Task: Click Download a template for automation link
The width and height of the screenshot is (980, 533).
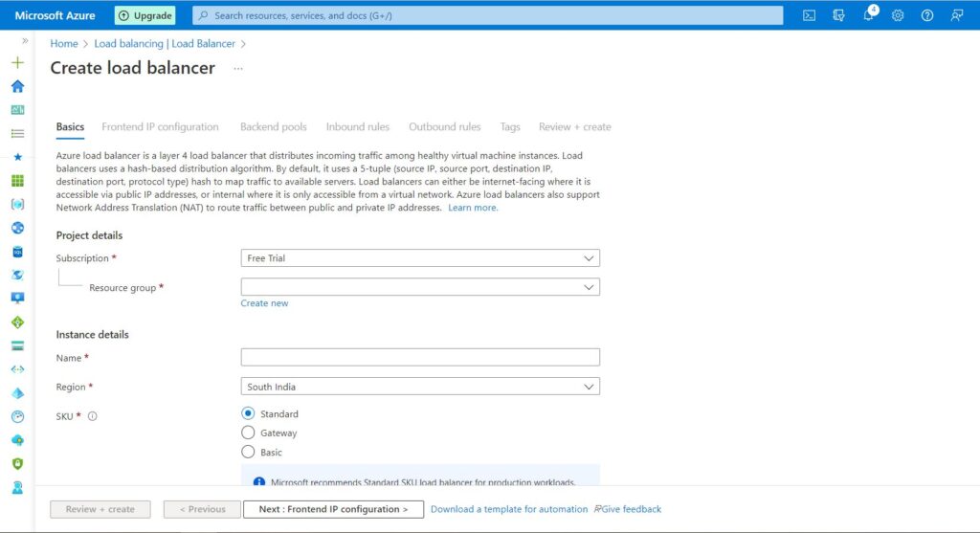Action: 509,509
